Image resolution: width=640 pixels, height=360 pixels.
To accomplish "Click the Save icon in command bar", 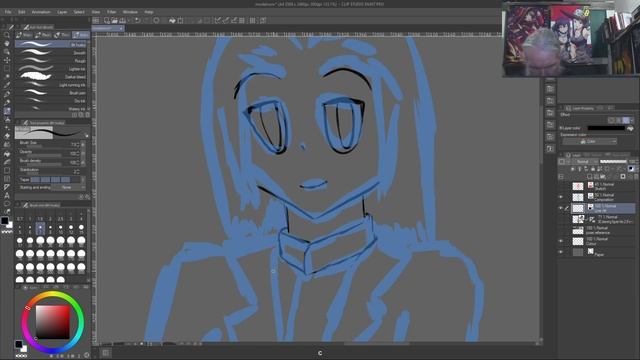I will pyautogui.click(x=122, y=20).
